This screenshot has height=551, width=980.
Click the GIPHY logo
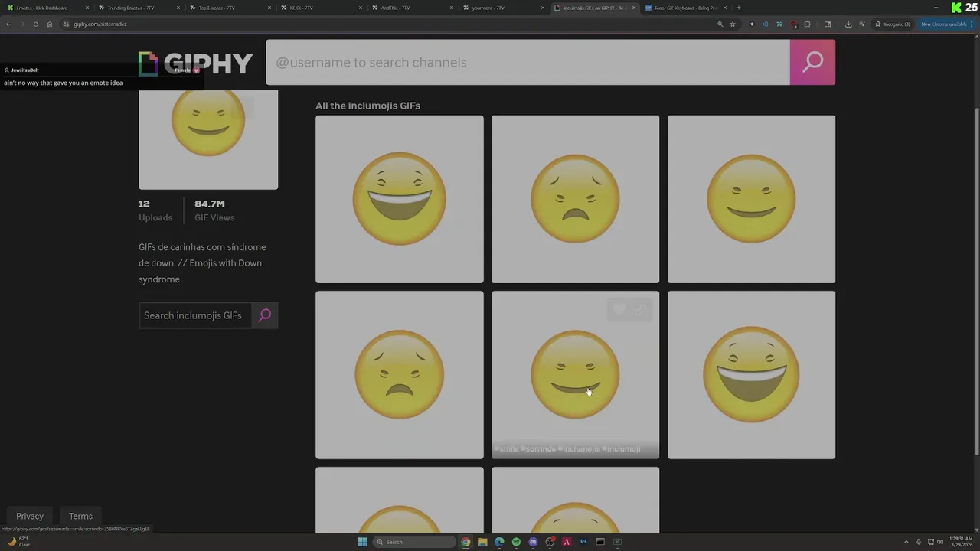(x=195, y=64)
